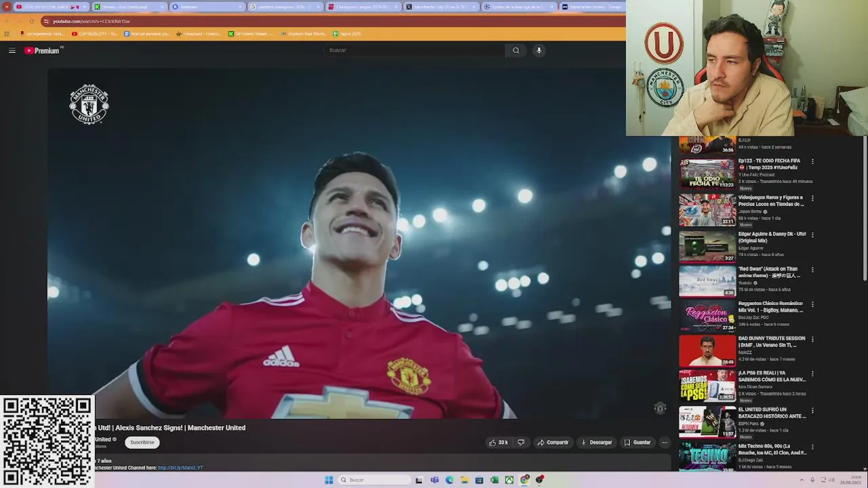Image resolution: width=868 pixels, height=488 pixels.
Task: Open options menu for Reggaeton Clásico Mix
Action: coord(812,305)
